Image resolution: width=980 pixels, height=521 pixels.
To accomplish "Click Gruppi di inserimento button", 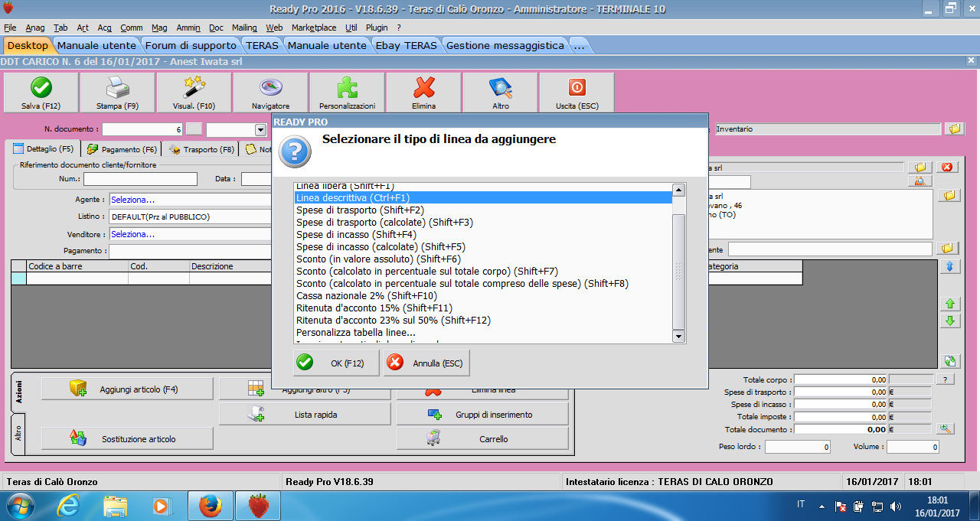I will point(482,414).
